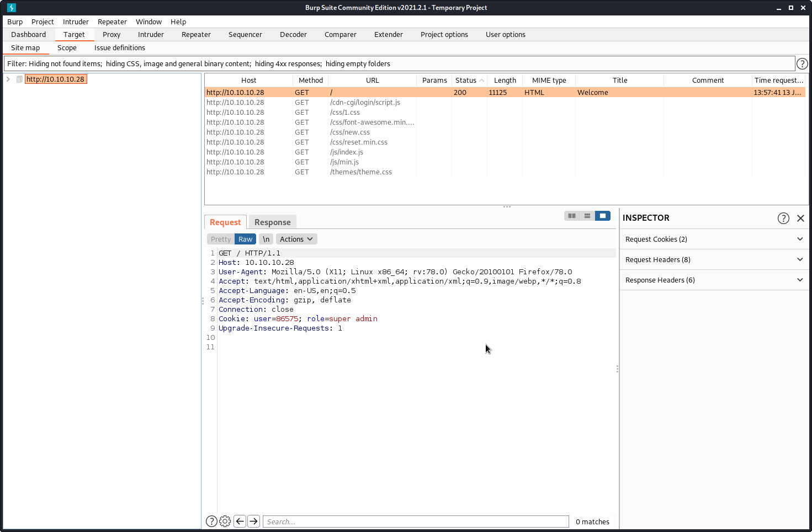Open search settings gear icon

(225, 521)
